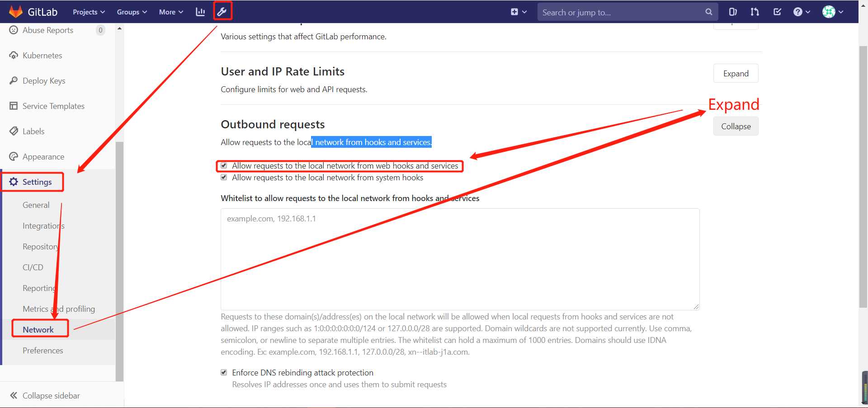
Task: Click the sidebar vertical scrollbar thumb
Action: pyautogui.click(x=119, y=261)
